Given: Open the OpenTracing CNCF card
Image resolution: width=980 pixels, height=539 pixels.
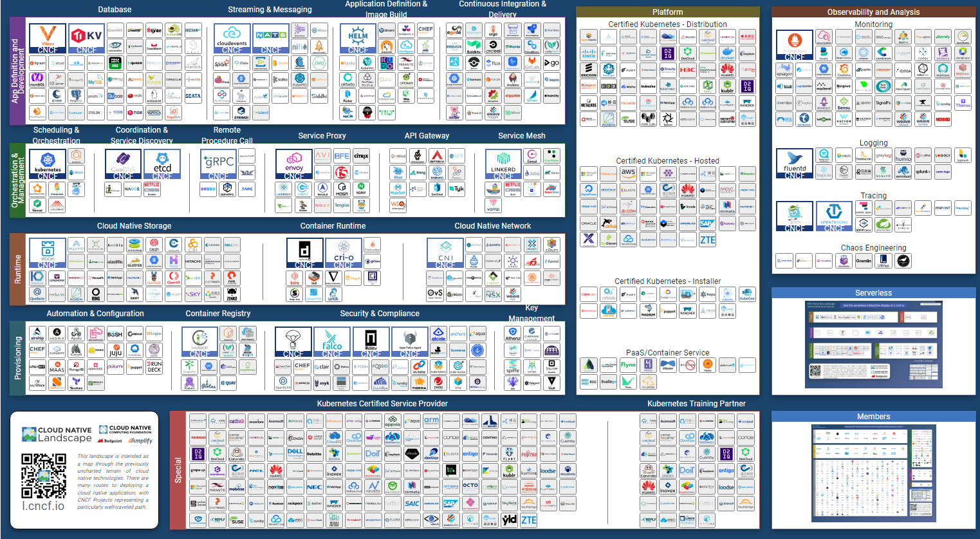Looking at the screenshot, I should click(835, 216).
